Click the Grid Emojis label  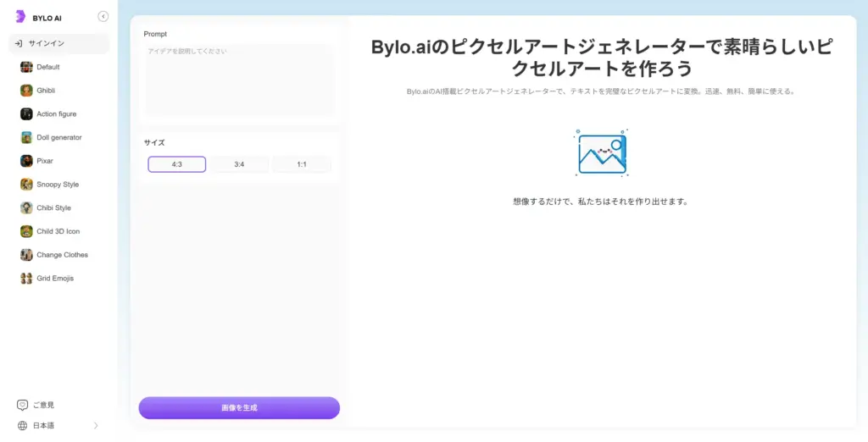55,279
